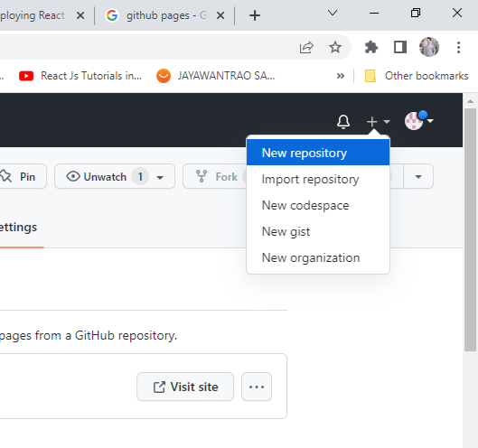The image size is (478, 448).
Task: Close the github pages browser tab
Action: (220, 15)
